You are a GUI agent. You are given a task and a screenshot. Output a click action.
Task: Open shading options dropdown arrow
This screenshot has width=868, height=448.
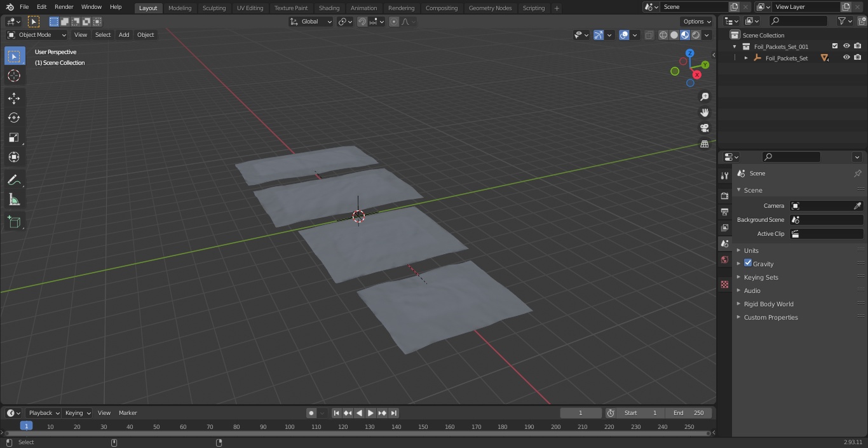[x=707, y=35]
